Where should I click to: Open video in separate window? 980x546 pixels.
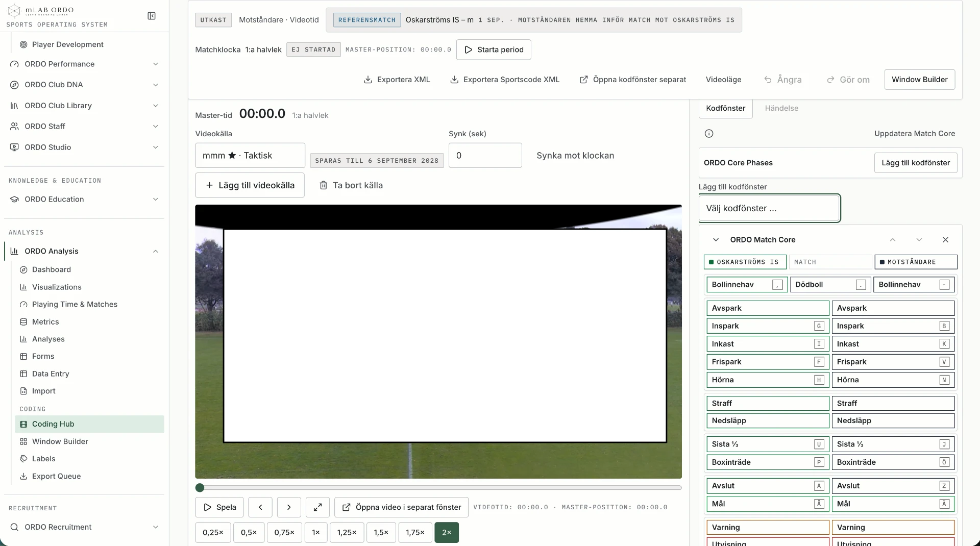tap(401, 507)
